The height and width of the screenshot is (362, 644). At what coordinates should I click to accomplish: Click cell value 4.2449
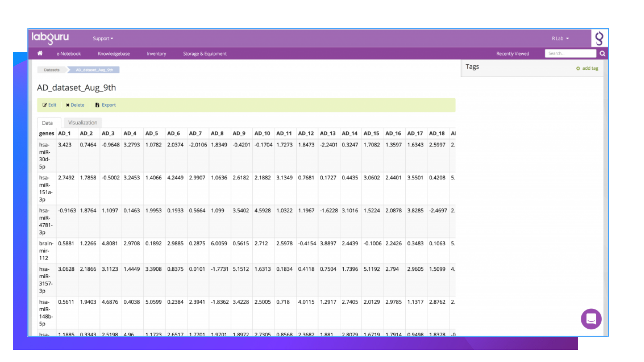pyautogui.click(x=175, y=178)
